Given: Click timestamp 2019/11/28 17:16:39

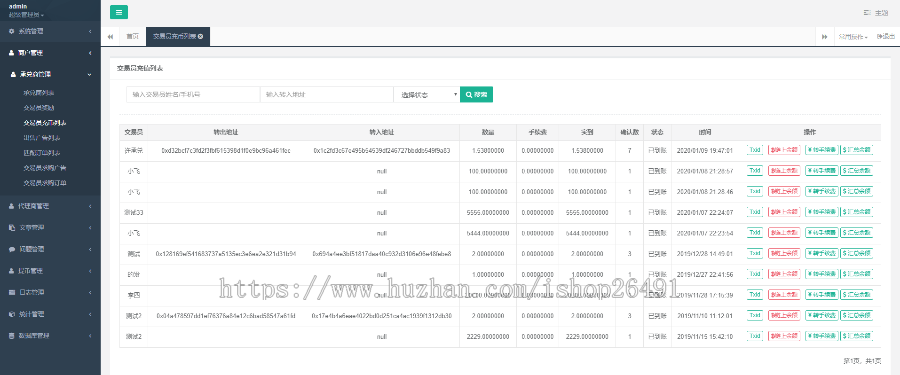Looking at the screenshot, I should [x=705, y=295].
